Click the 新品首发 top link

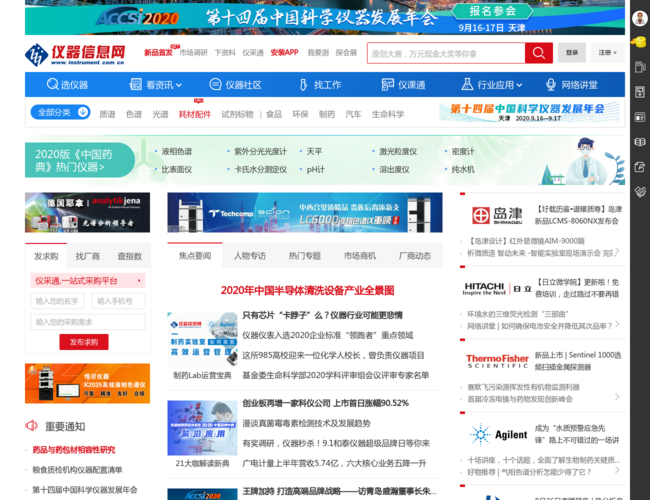tap(158, 52)
